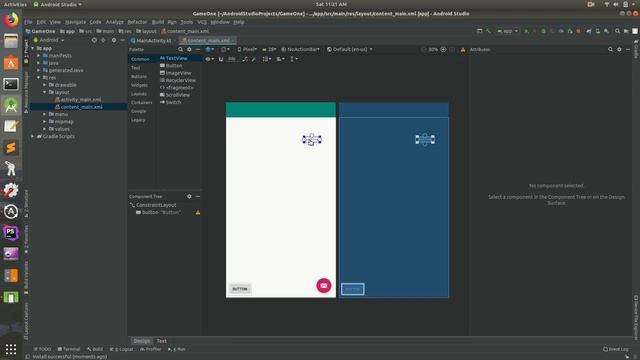Search attributes in Attributes panel
The width and height of the screenshot is (640, 360).
(610, 49)
